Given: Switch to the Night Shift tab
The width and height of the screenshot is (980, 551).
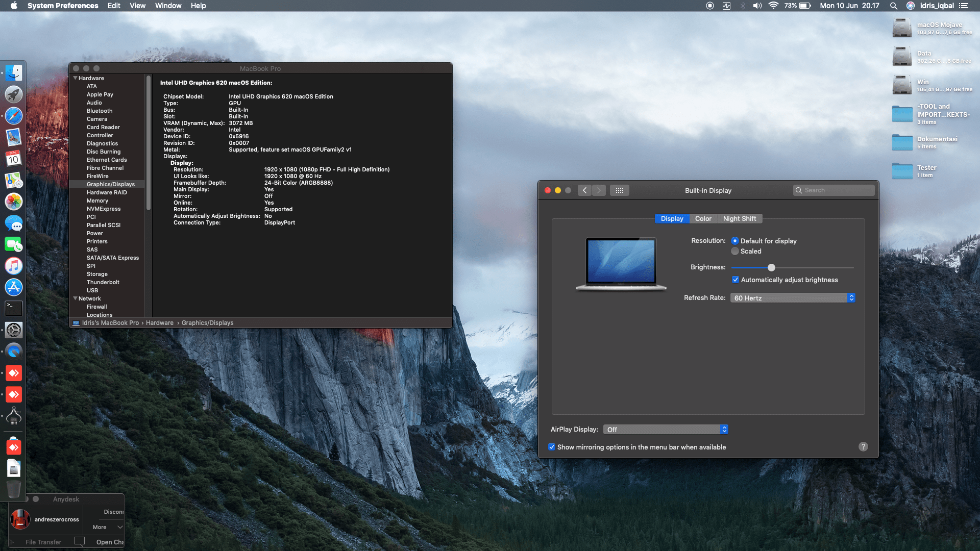Looking at the screenshot, I should [739, 218].
